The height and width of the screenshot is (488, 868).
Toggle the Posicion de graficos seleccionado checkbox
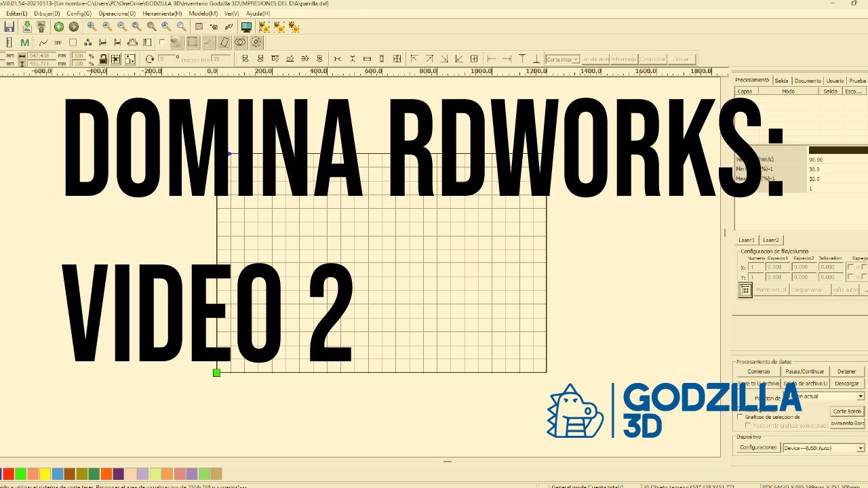point(748,426)
